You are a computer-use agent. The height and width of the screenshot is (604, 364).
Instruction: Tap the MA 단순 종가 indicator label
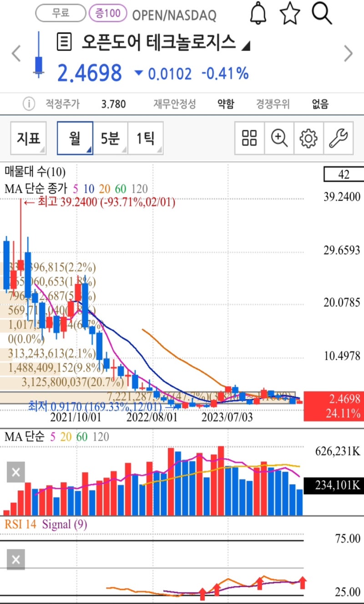pos(35,188)
